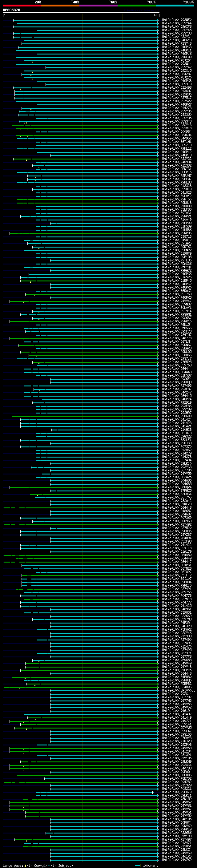Click the cyan ~100% identity legend bar

[x=175, y=6]
